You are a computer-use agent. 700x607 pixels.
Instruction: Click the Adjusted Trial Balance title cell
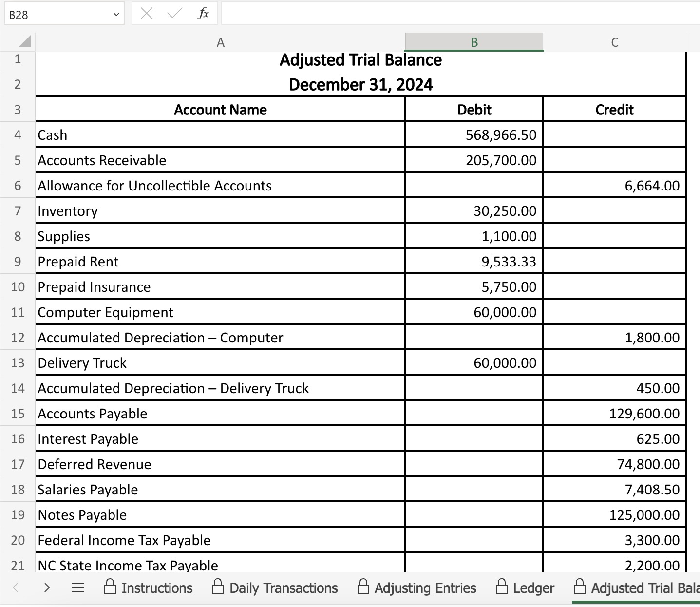pos(360,60)
